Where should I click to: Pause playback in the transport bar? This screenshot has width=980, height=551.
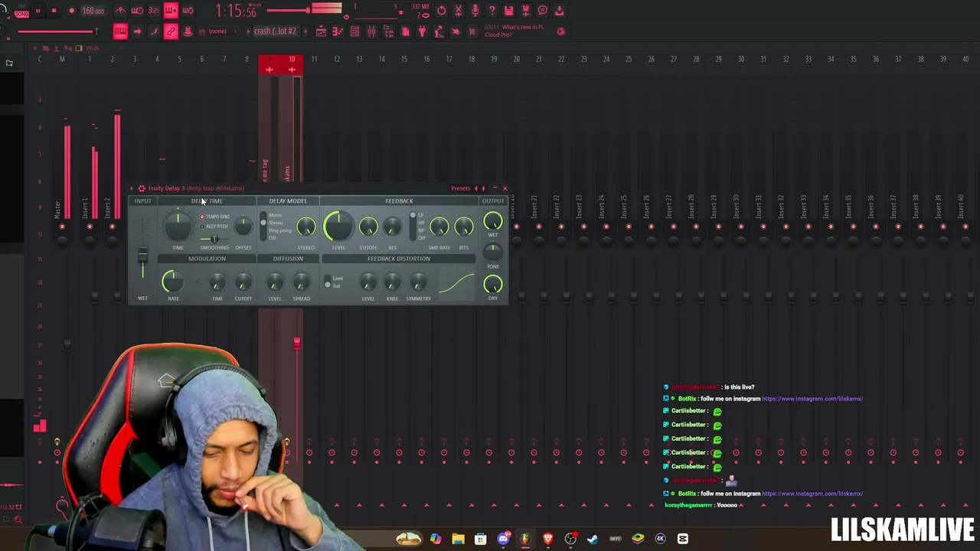38,11
